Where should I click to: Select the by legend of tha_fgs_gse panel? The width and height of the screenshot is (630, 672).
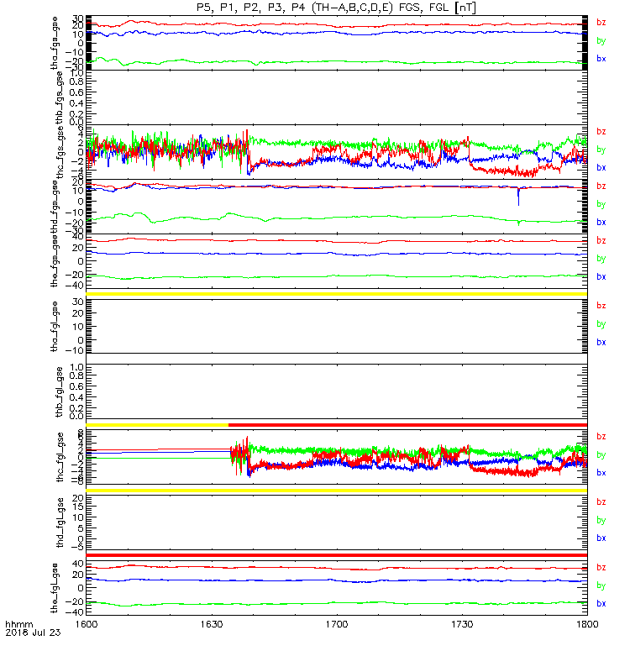click(x=601, y=40)
